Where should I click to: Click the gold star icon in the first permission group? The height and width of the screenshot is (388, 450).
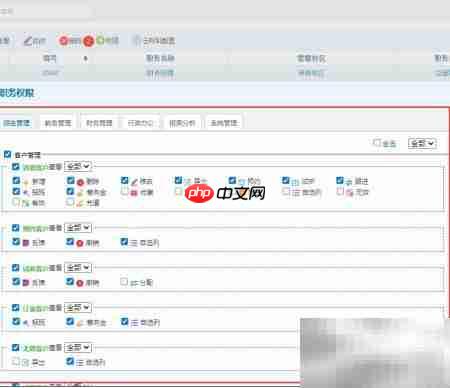[26, 182]
